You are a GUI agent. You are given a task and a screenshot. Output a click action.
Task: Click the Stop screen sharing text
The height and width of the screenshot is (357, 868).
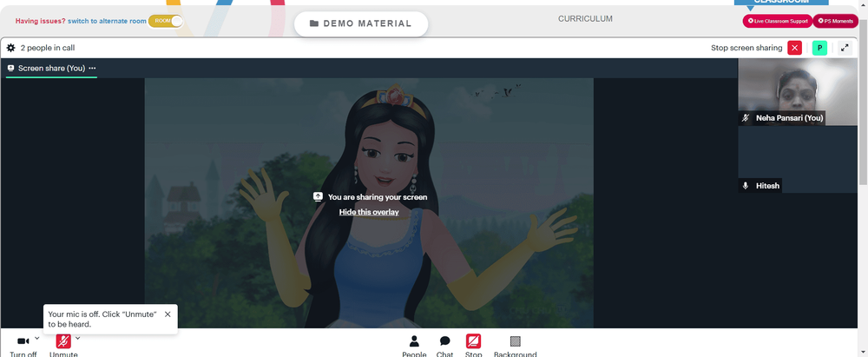[746, 49]
